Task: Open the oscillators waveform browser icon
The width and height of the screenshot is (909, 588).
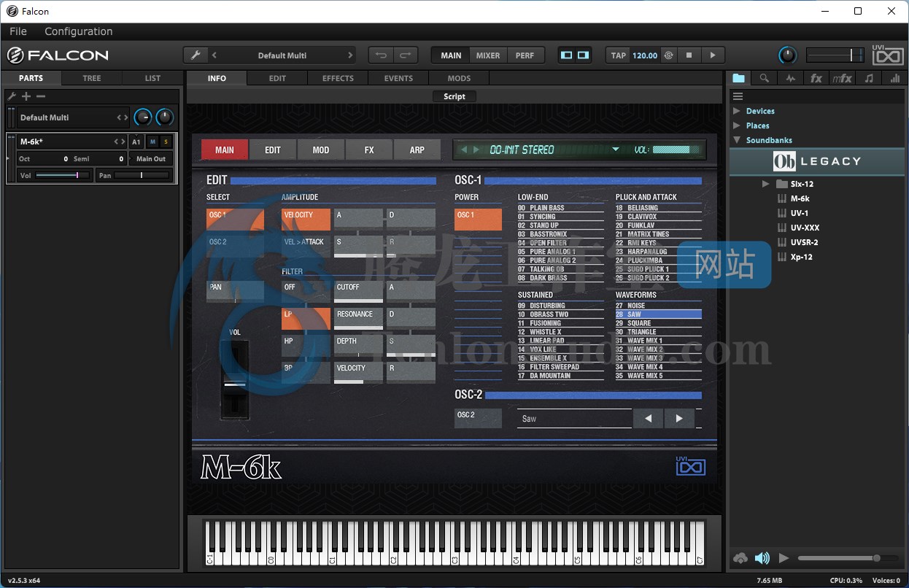Action: pyautogui.click(x=790, y=78)
